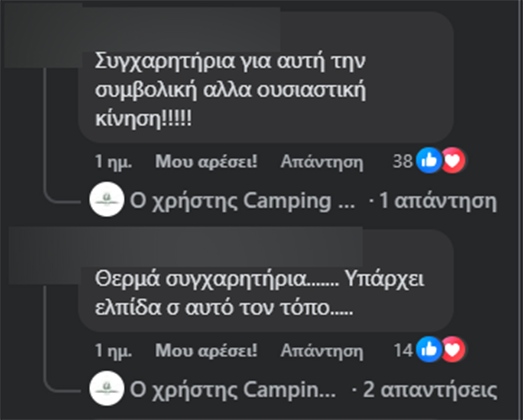Like the 'Υπάρχει ελπίδα' comment via 'Μου αρέσει!'
The width and height of the screenshot is (523, 420).
(x=206, y=351)
